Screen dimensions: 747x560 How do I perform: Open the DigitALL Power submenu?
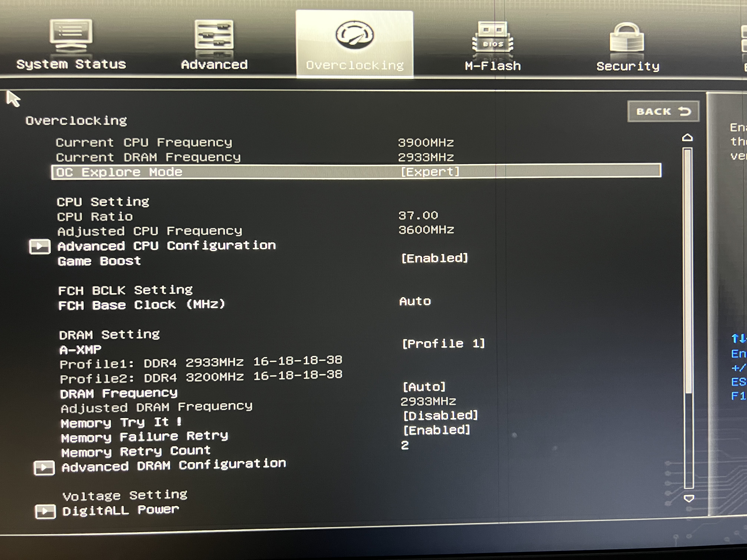121,510
